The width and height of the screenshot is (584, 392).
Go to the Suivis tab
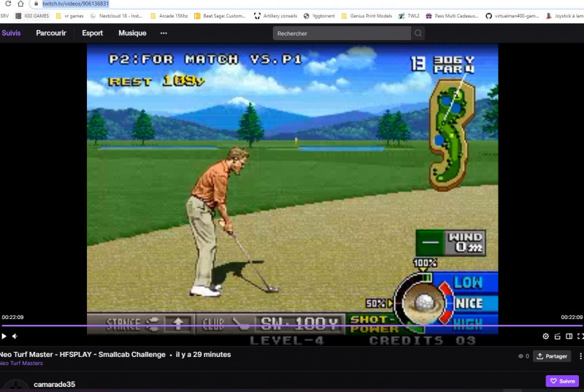pos(11,33)
